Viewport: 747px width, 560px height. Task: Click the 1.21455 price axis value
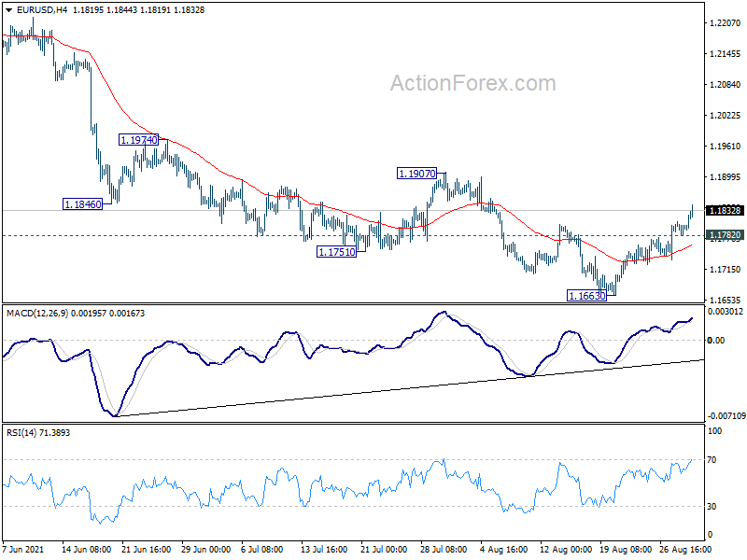click(726, 54)
